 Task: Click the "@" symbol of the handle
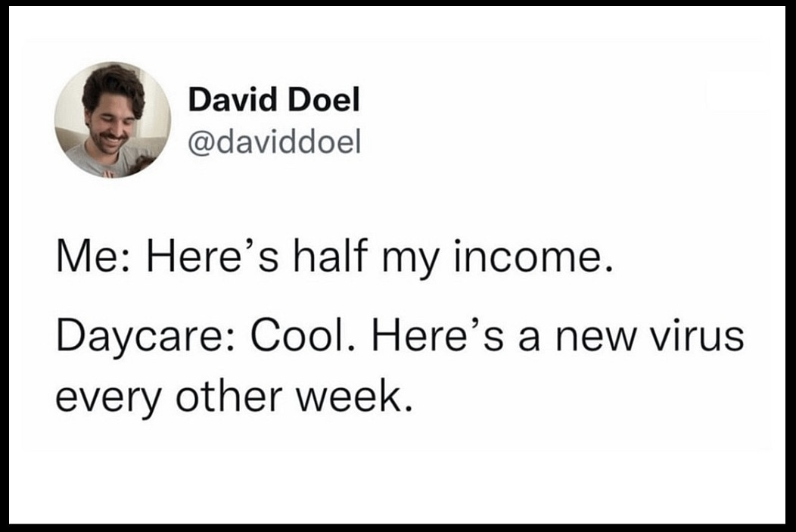point(197,141)
